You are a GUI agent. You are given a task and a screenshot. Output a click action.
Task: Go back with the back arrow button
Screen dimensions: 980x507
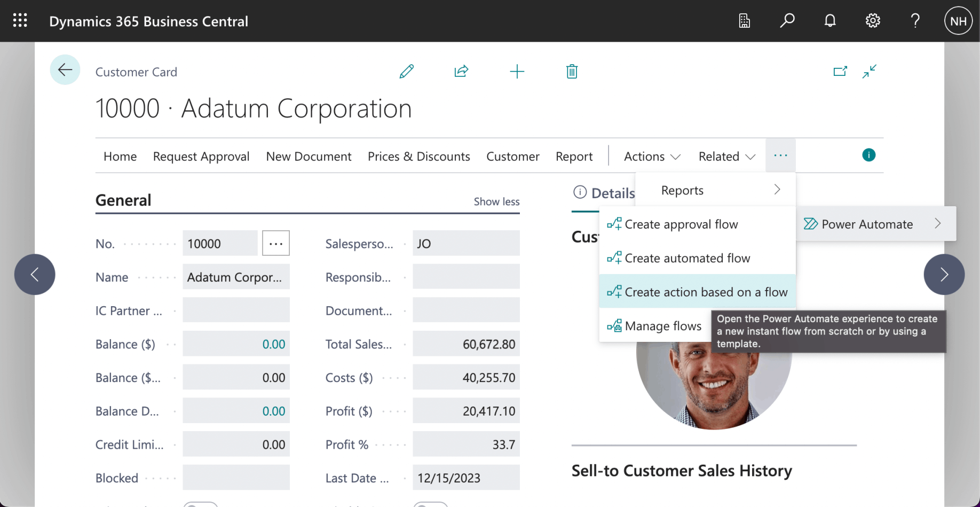point(65,70)
